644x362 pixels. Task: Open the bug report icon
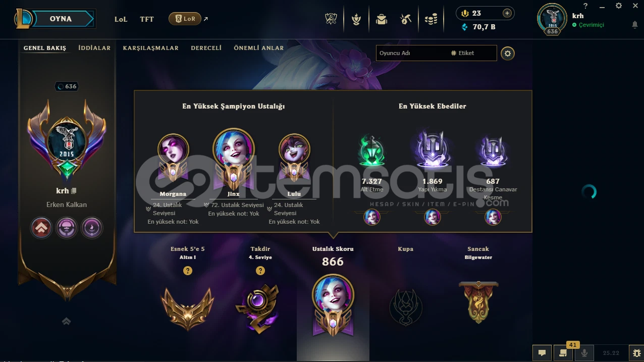(636, 353)
